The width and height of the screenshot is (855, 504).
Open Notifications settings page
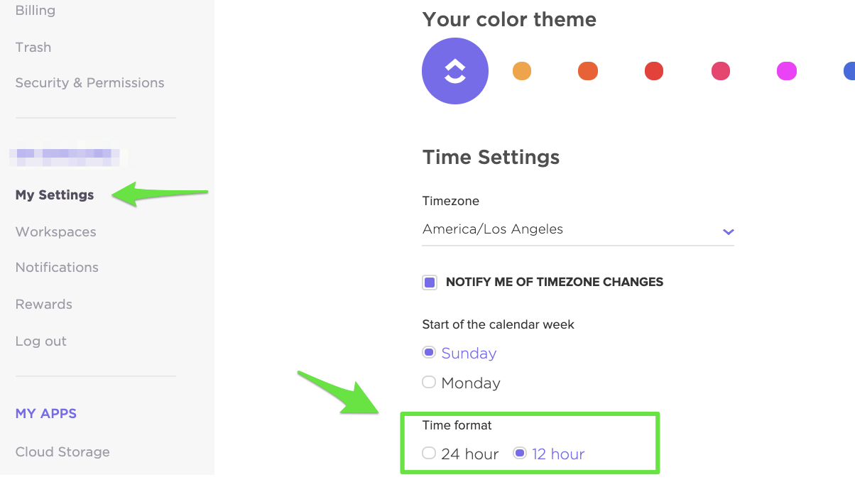click(x=57, y=268)
